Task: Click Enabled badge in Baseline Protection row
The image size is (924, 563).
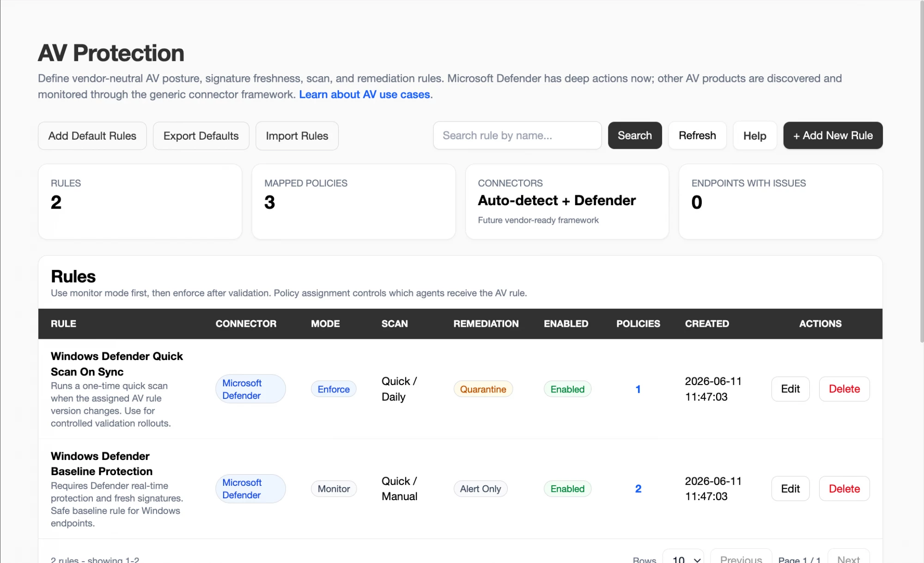Action: (x=567, y=489)
